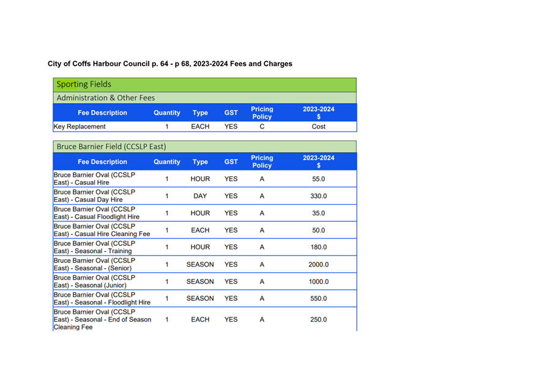This screenshot has height=392, width=555.
Task: Click Type header in Administration table
Action: point(200,113)
